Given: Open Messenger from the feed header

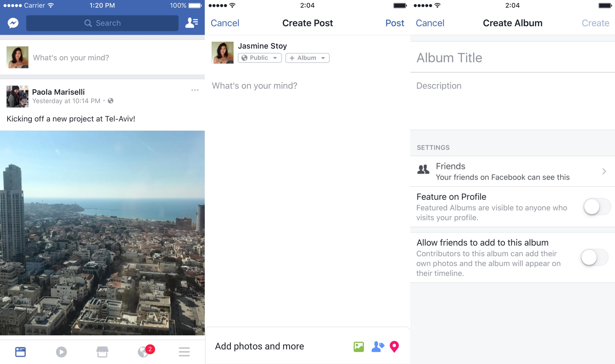Looking at the screenshot, I should tap(13, 23).
